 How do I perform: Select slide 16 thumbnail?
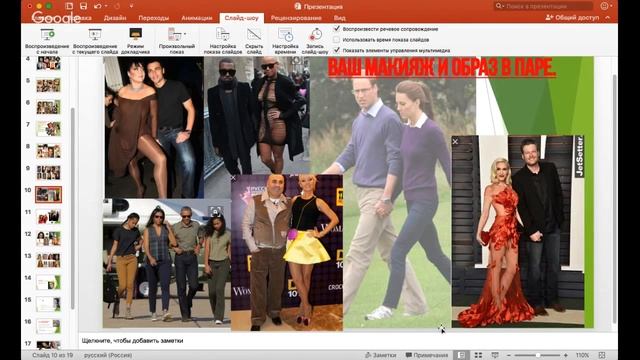pos(48,326)
